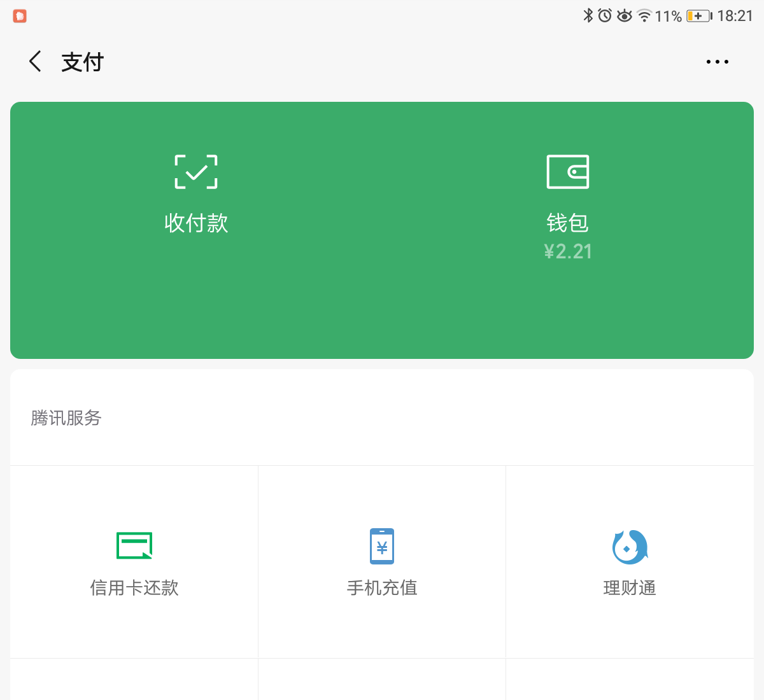Go back using the left arrow
This screenshot has width=764, height=700.
35,62
